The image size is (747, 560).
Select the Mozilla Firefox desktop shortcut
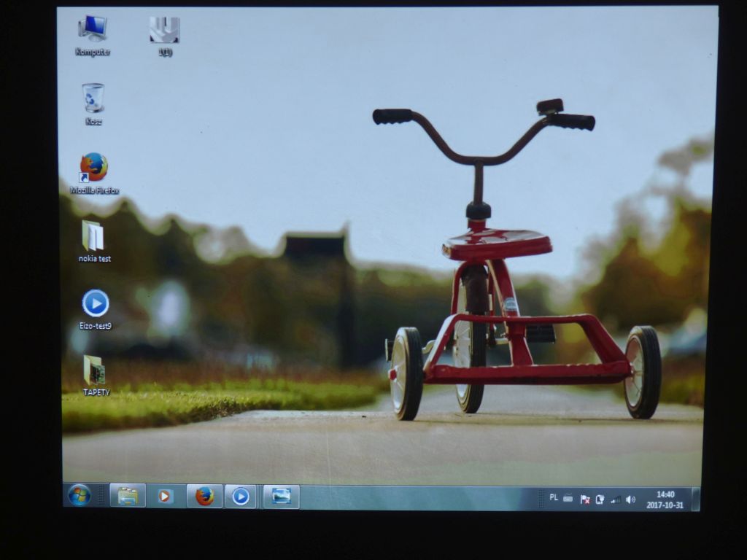94,174
